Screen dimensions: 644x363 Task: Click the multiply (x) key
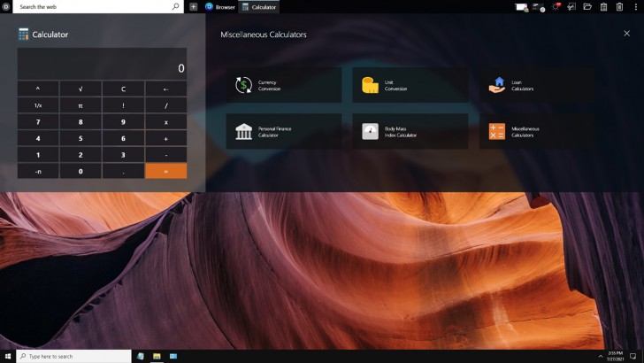click(x=166, y=121)
